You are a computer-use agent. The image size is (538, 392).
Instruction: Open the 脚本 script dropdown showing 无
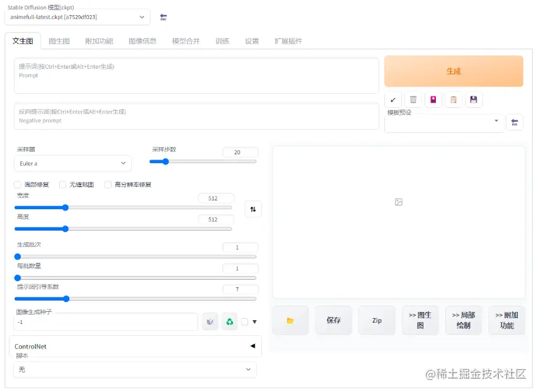coord(135,370)
